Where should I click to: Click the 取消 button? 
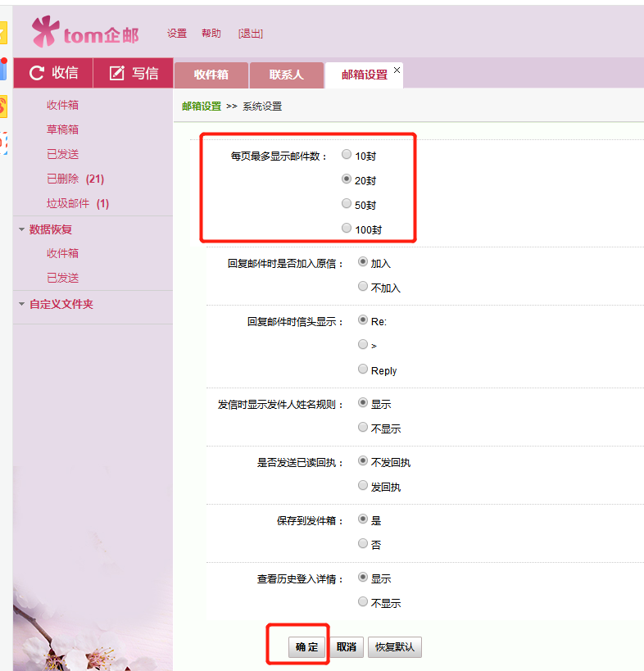347,647
